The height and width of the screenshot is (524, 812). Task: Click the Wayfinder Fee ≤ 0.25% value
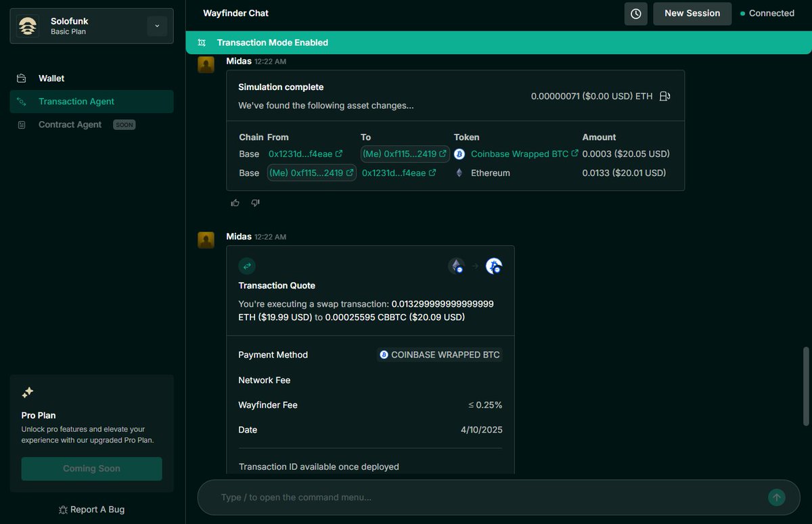(x=485, y=405)
